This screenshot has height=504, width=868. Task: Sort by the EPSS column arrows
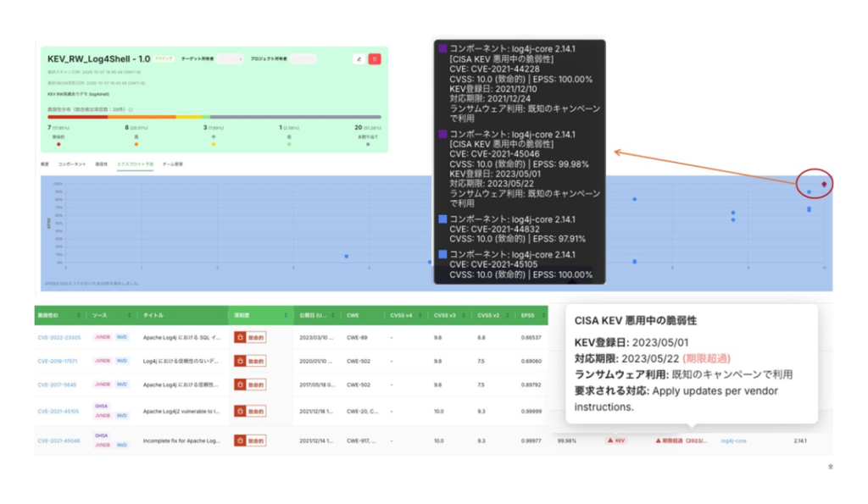(x=543, y=315)
